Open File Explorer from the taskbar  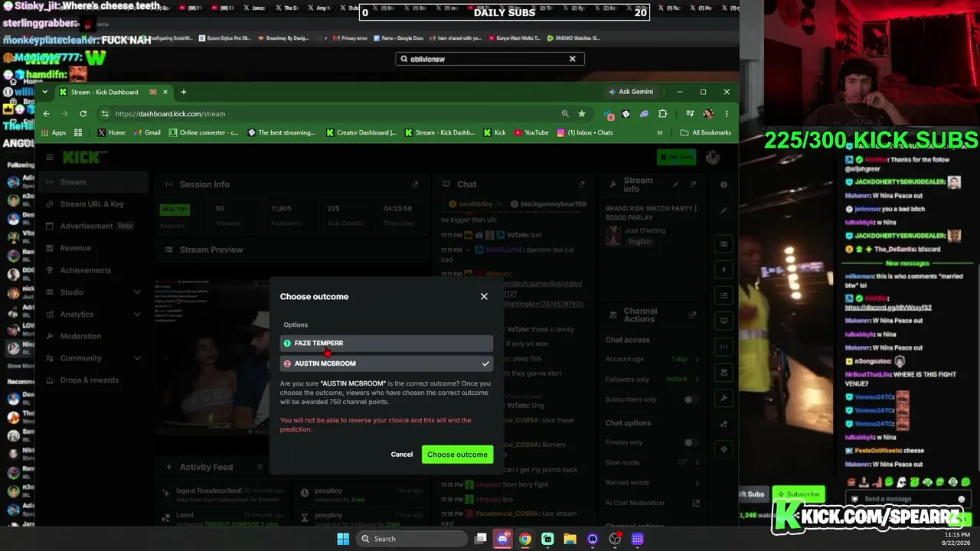pos(570,539)
